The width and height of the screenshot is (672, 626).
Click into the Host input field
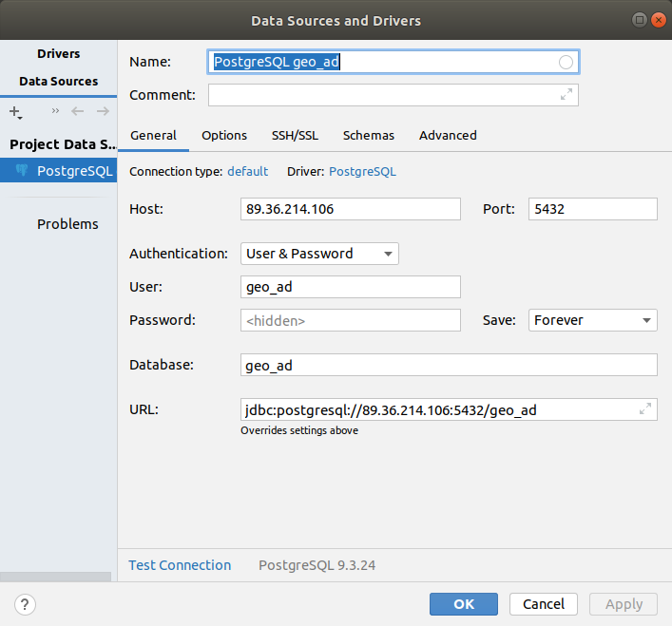[x=351, y=209]
